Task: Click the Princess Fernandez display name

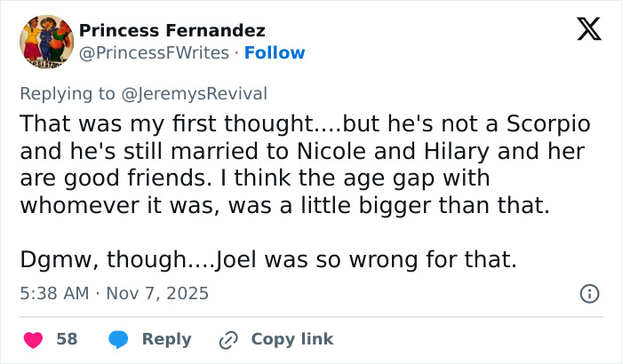Action: point(171,31)
